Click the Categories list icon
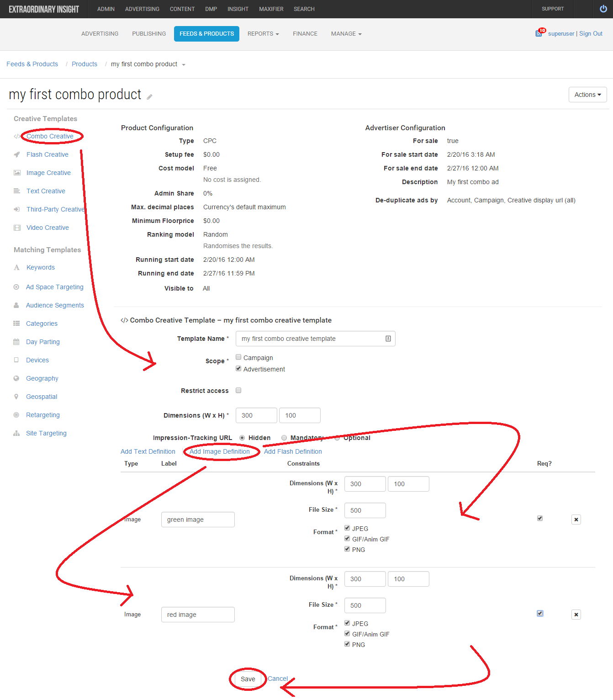 click(16, 323)
